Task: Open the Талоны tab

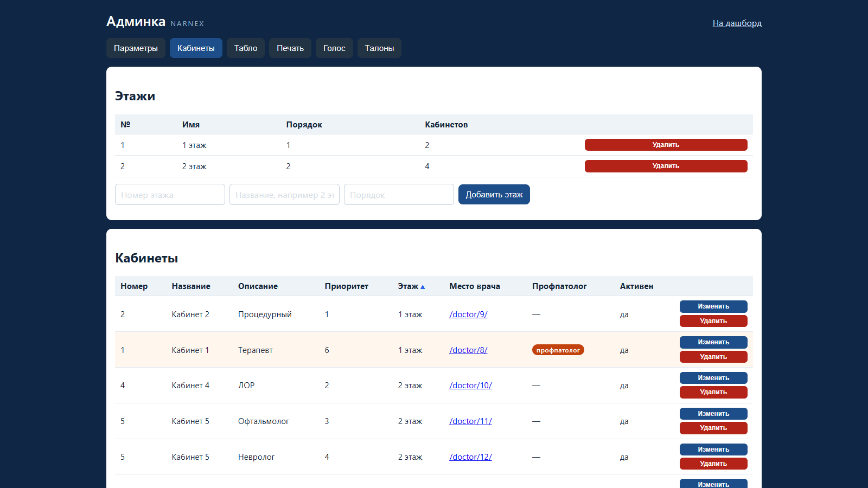Action: [x=379, y=48]
